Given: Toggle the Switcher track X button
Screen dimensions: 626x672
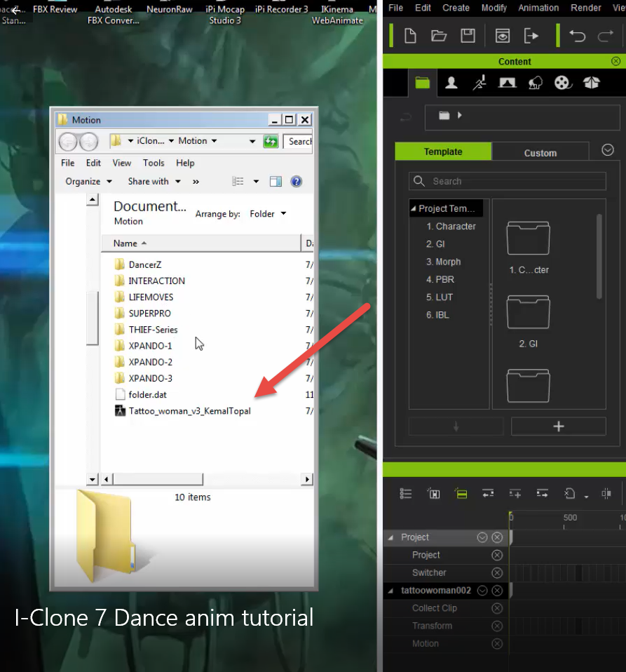Looking at the screenshot, I should pos(497,573).
